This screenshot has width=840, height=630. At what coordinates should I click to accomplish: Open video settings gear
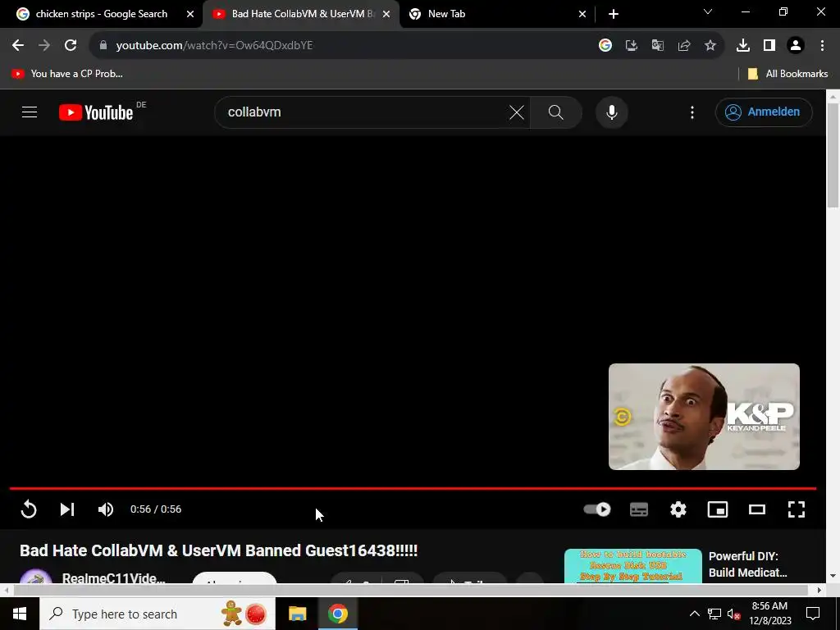click(678, 509)
